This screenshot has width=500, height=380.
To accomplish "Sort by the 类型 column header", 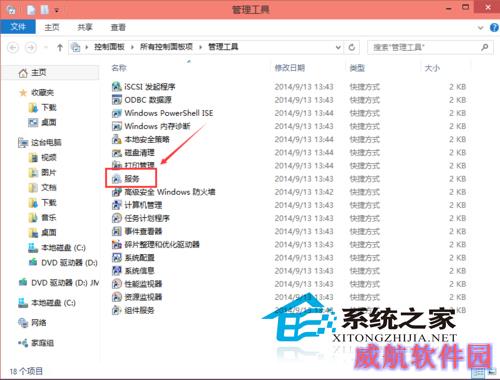I will 357,68.
